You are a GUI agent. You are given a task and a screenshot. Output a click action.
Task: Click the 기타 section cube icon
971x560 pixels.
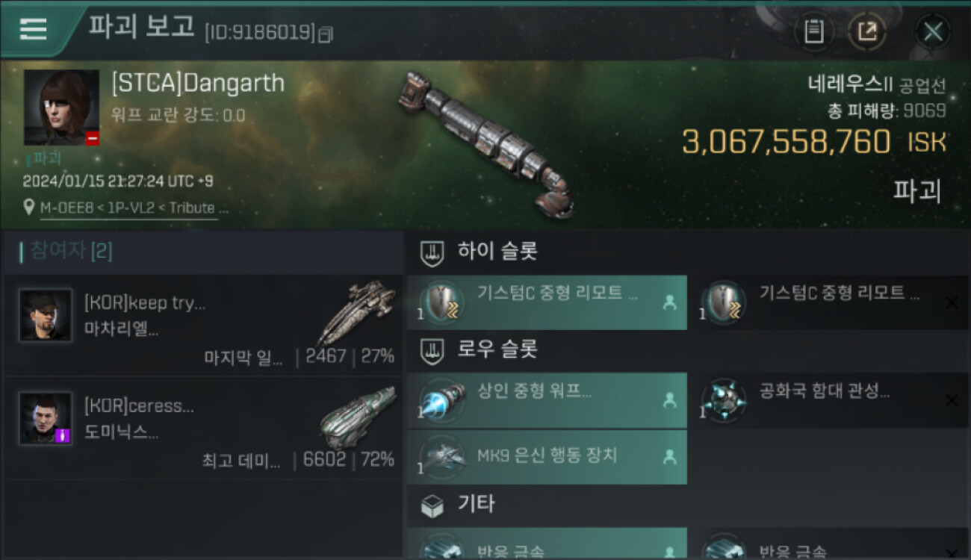coord(432,506)
